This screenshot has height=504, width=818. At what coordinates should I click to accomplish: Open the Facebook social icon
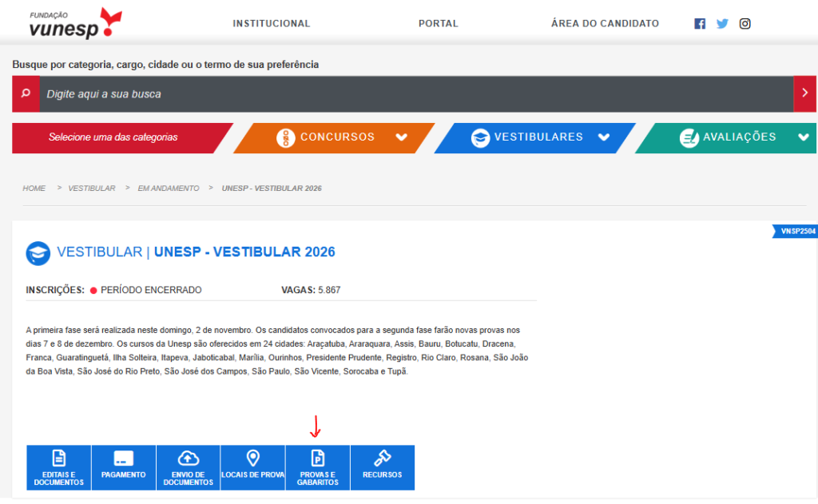click(700, 24)
